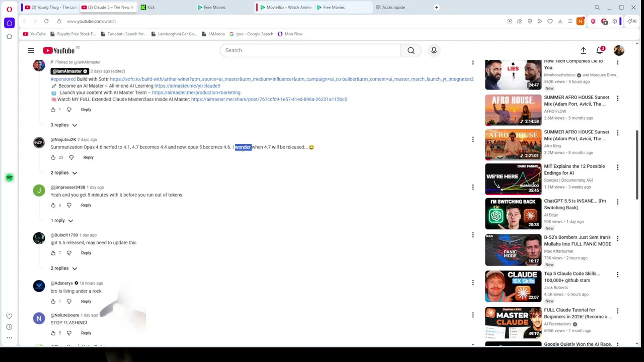Screen dimensions: 644x362
Task: Open action menu for Ninjutsu2K comment
Action: click(473, 139)
